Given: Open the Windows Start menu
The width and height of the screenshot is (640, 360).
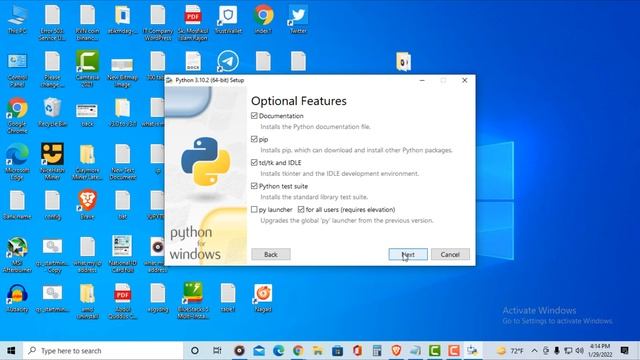Looking at the screenshot, I should pyautogui.click(x=11, y=351).
